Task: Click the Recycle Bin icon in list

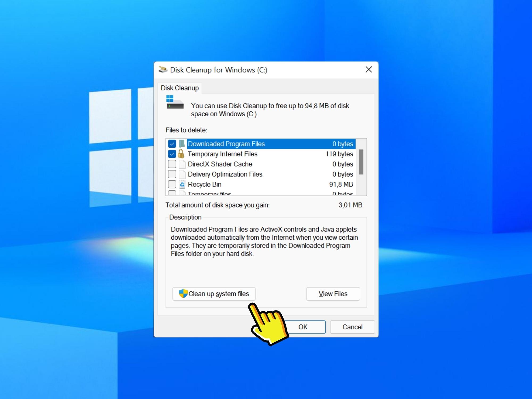Action: 182,184
